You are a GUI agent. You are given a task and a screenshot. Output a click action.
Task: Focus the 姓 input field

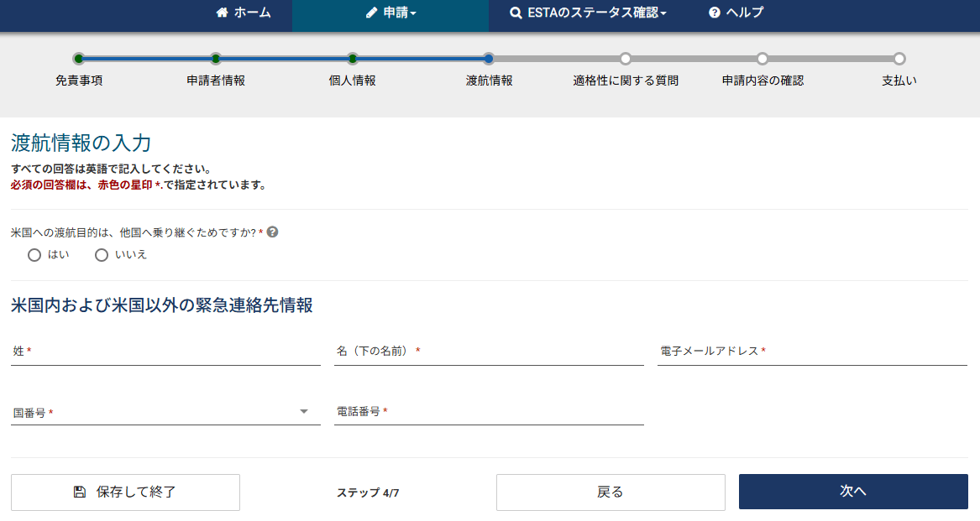tap(165, 352)
